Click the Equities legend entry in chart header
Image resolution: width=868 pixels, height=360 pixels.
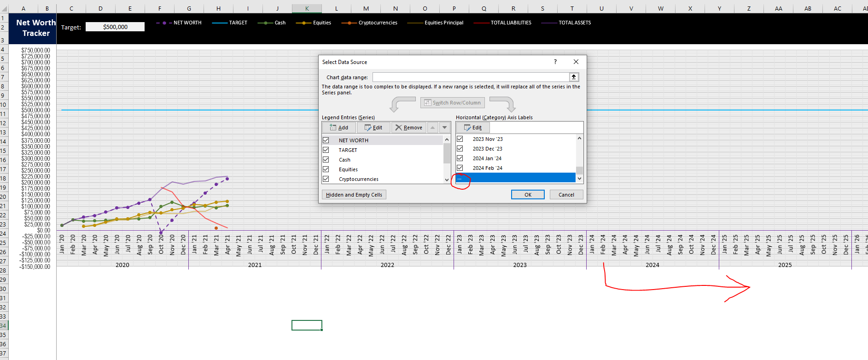[314, 23]
